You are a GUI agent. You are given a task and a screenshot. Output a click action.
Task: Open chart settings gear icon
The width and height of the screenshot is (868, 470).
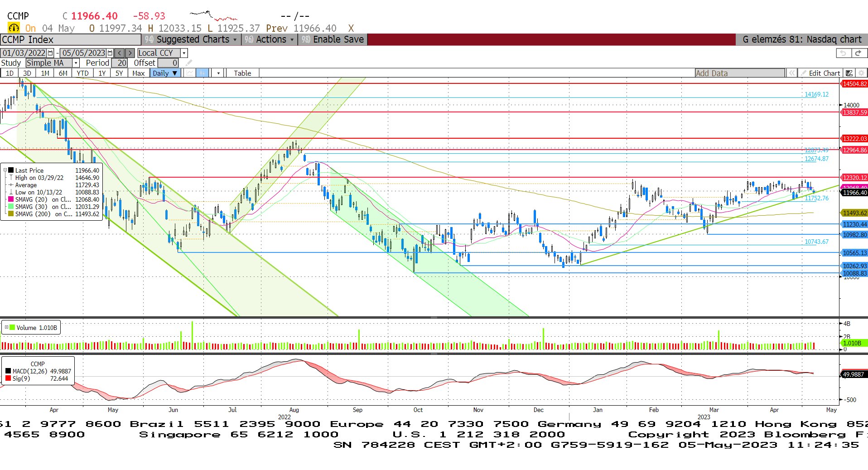point(861,73)
